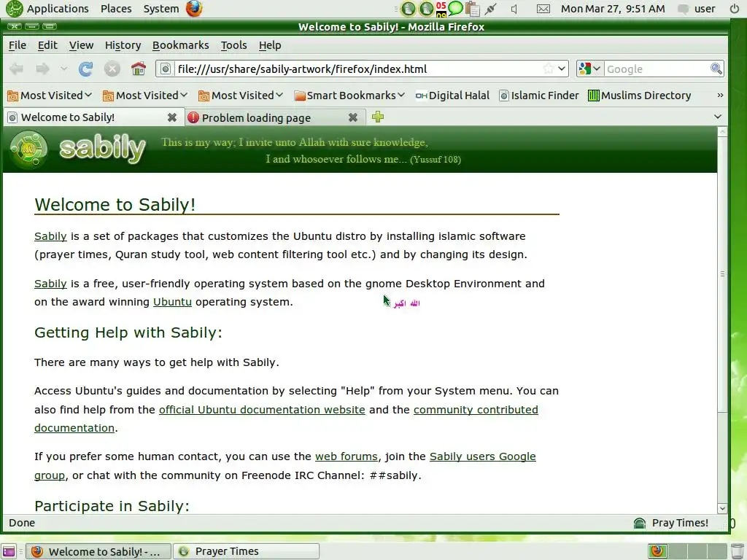Open the Places menu
This screenshot has width=747, height=560.
tap(116, 9)
